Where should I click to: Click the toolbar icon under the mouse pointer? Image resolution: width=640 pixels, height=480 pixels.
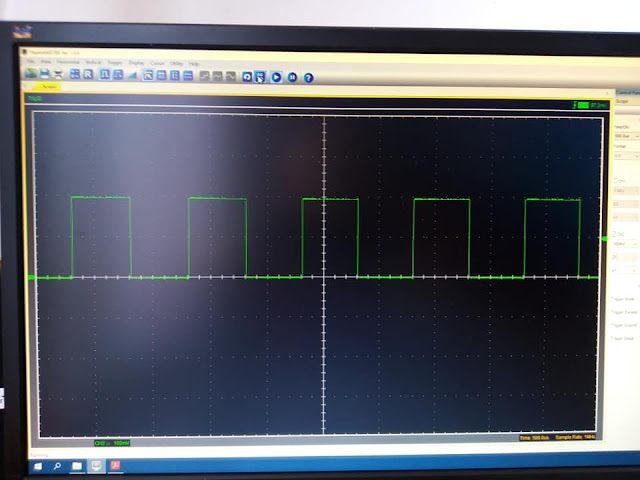pos(260,77)
